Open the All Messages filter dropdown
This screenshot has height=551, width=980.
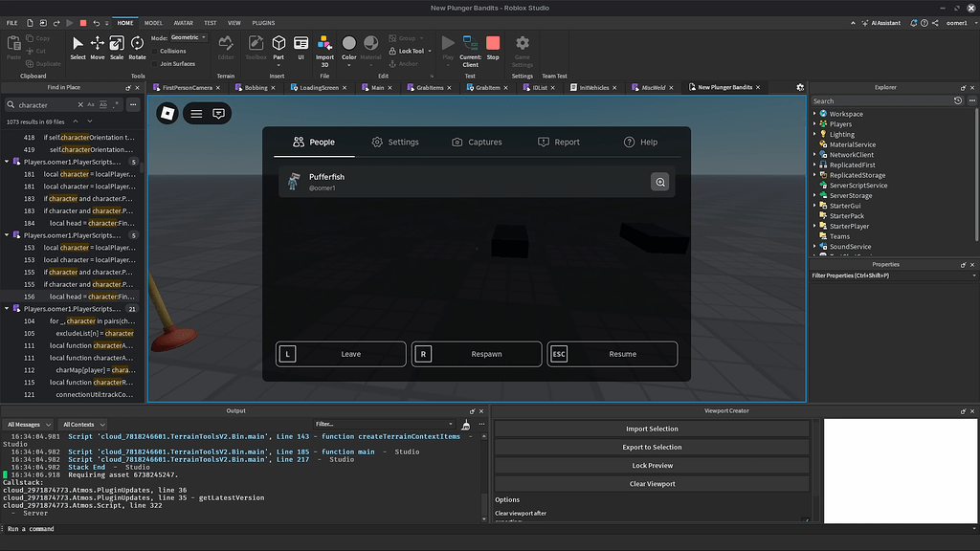[27, 424]
